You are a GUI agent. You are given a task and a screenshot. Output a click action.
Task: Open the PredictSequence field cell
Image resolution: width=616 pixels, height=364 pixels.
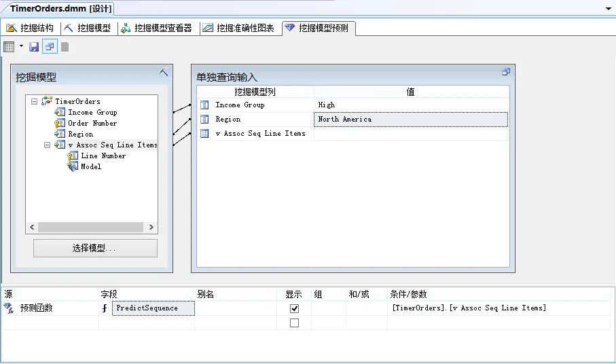point(153,308)
